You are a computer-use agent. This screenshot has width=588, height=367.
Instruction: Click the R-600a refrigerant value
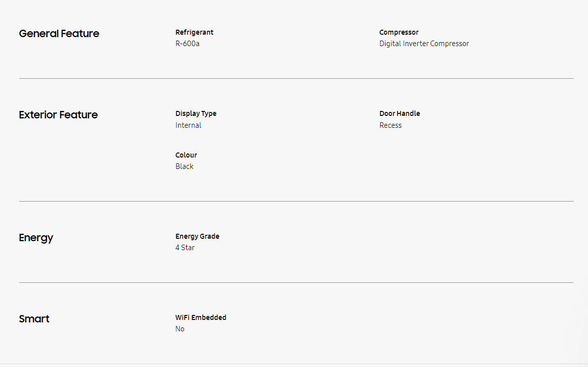(x=188, y=44)
